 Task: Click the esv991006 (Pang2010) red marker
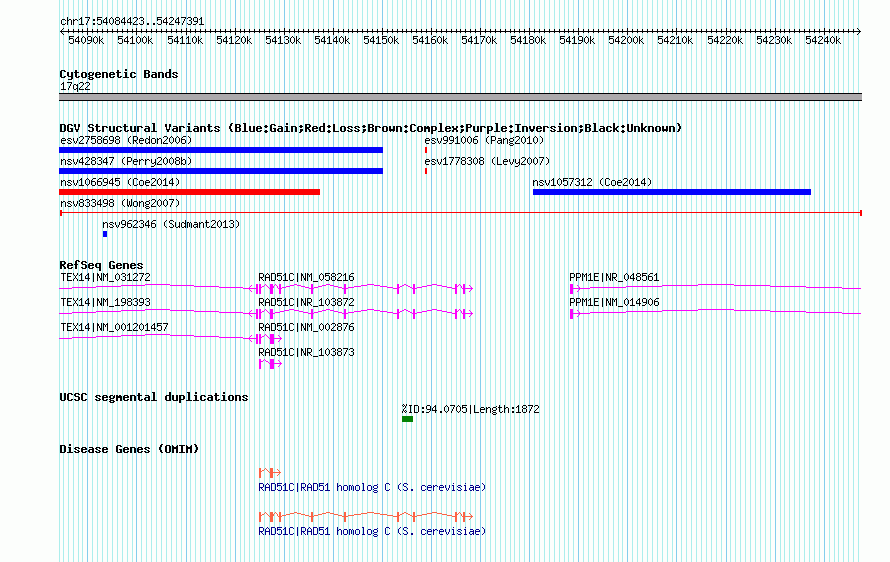coord(426,150)
